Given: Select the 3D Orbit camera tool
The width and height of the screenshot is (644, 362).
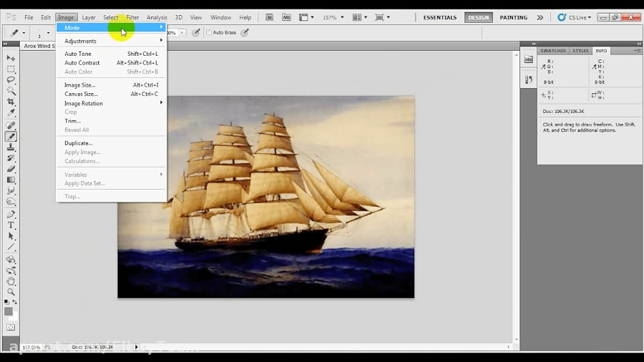Looking at the screenshot, I should [x=11, y=270].
